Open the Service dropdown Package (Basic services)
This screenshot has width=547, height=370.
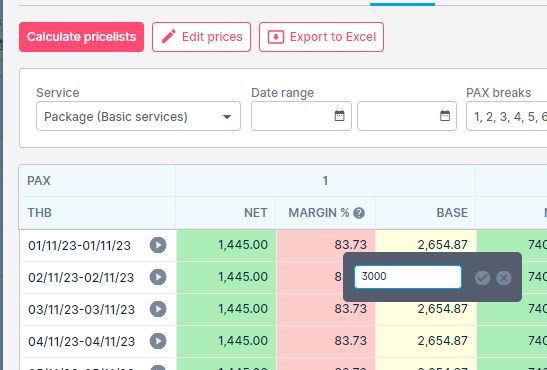coord(138,116)
